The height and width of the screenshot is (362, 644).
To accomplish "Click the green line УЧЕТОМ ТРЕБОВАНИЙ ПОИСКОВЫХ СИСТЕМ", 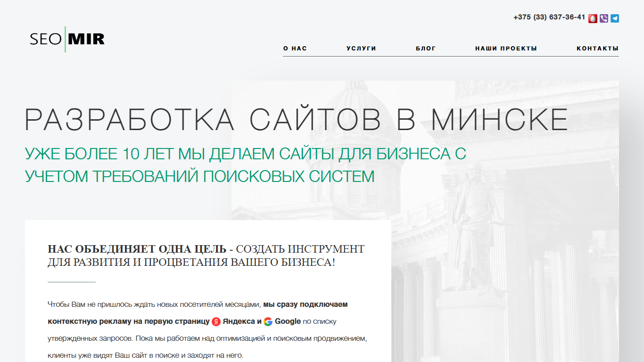I will coord(199,177).
